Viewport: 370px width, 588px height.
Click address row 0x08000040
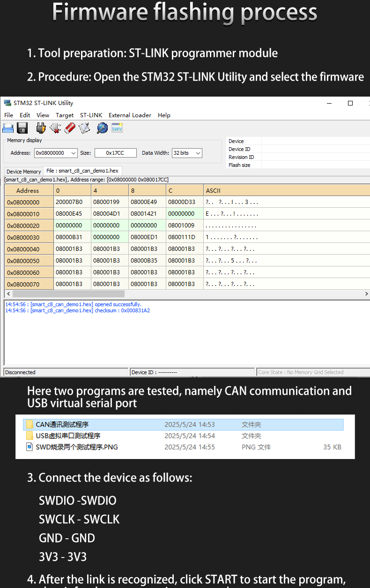pyautogui.click(x=29, y=249)
